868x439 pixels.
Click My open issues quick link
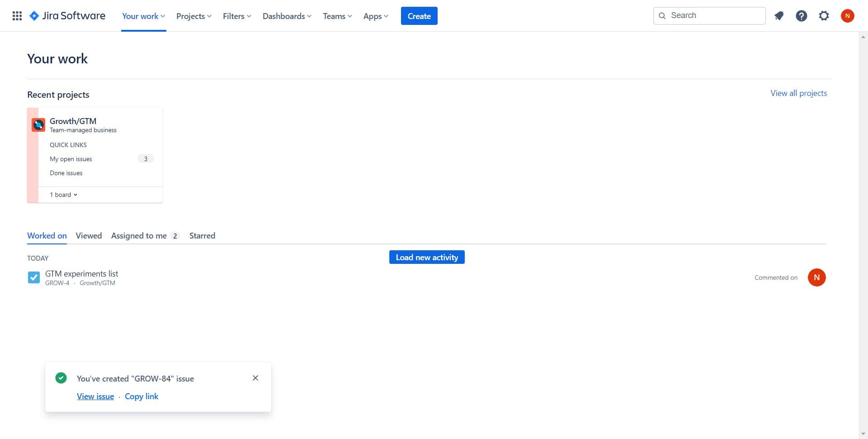71,158
